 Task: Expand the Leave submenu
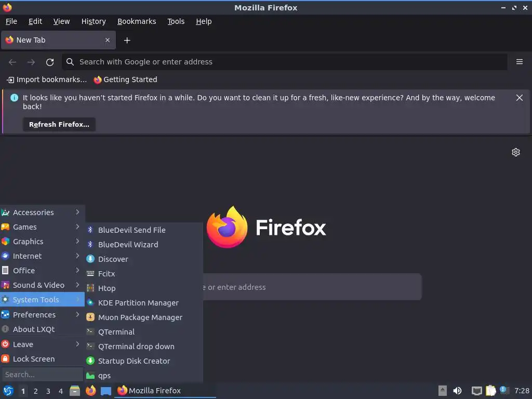42,344
